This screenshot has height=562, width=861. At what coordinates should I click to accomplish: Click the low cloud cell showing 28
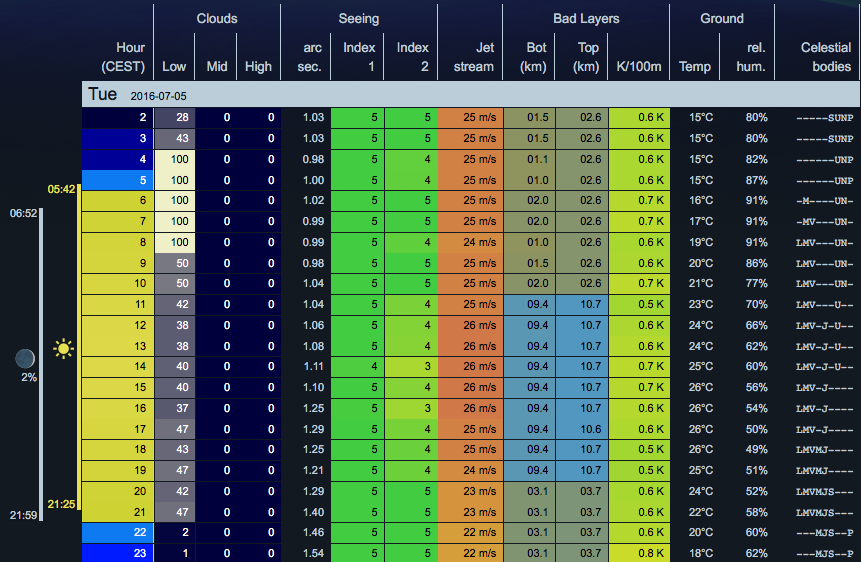(x=174, y=117)
